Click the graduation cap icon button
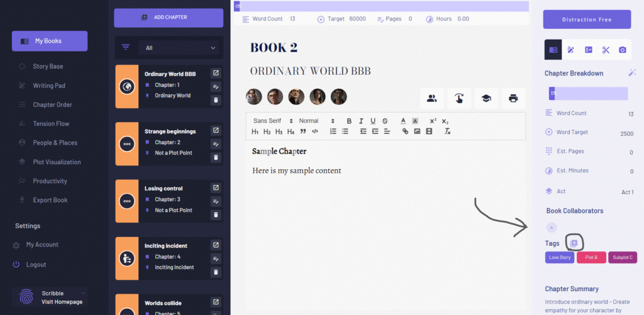Image resolution: width=644 pixels, height=315 pixels. (486, 98)
